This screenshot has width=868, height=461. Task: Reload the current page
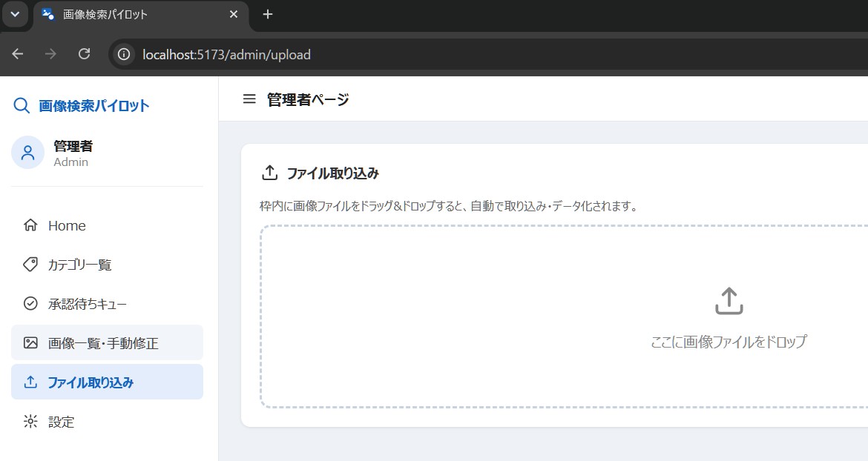tap(84, 54)
